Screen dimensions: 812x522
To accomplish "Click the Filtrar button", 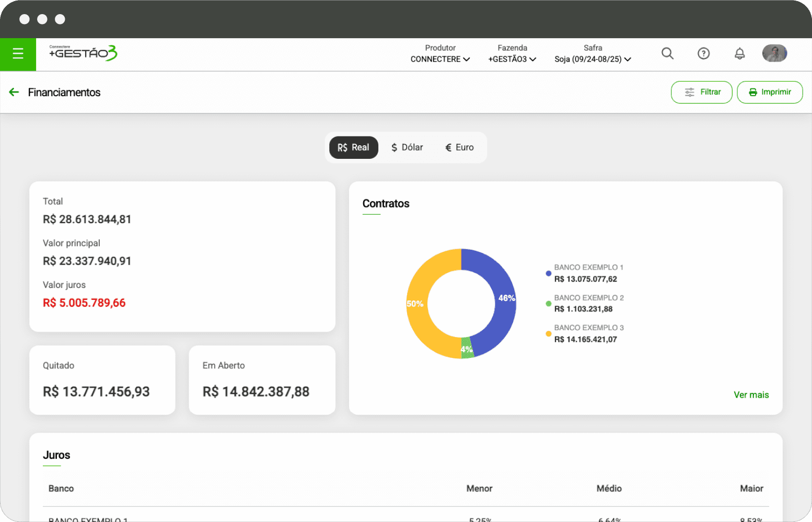I will point(701,92).
